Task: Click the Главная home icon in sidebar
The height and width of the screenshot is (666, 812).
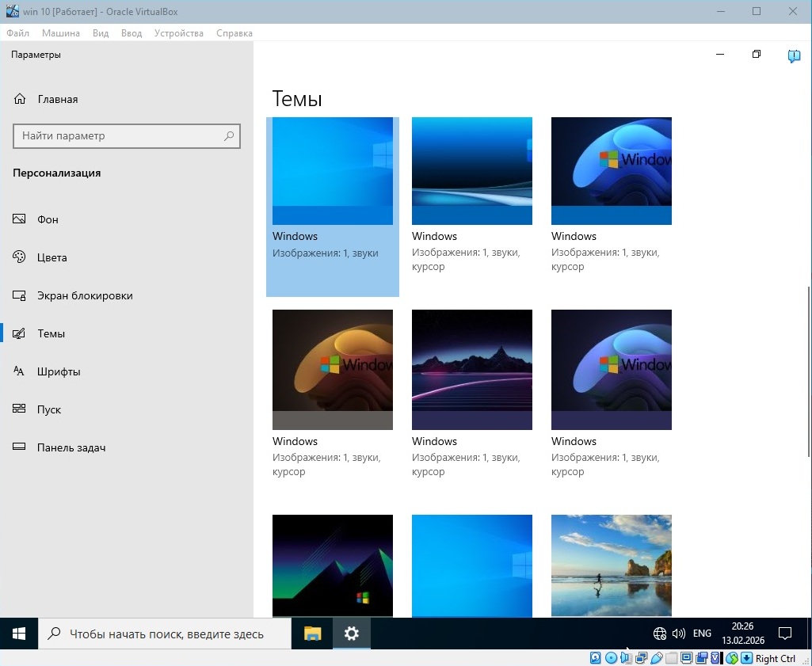Action: tap(21, 99)
